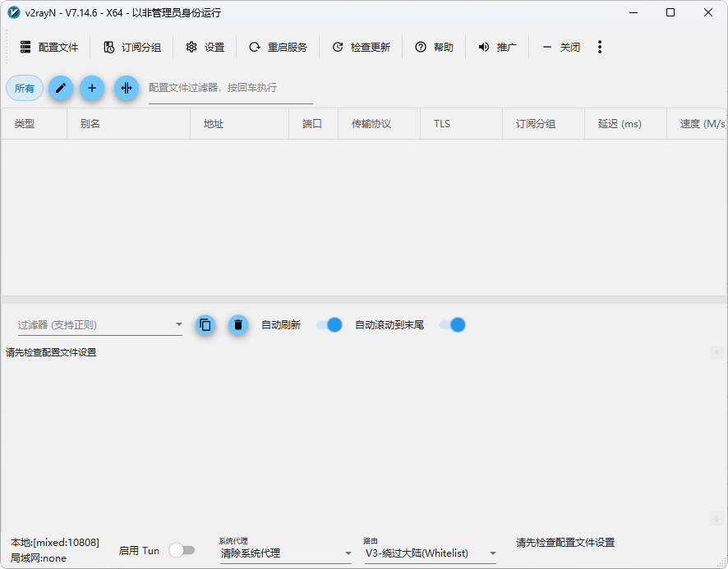Select the 所有 group tab
728x569 pixels.
pyautogui.click(x=25, y=88)
